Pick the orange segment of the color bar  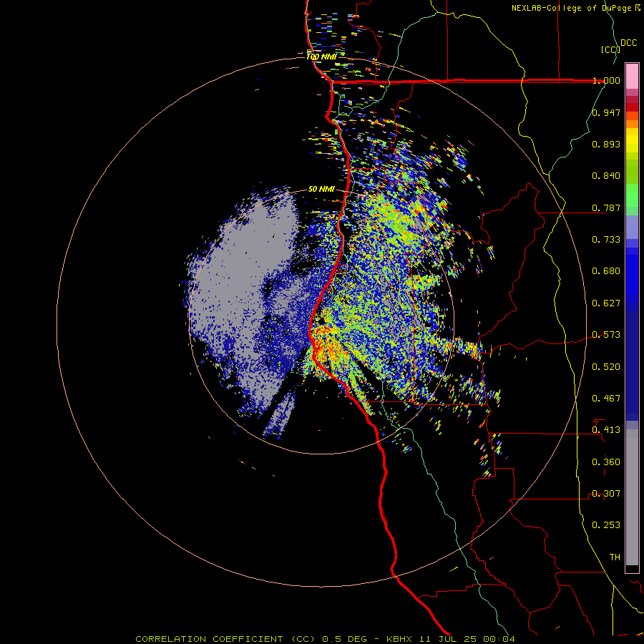point(632,124)
